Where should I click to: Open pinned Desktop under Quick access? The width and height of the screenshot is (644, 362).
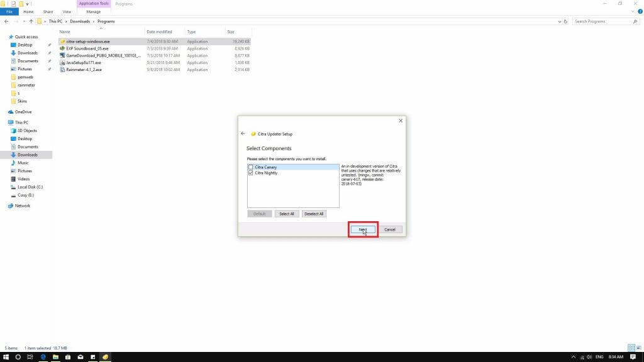click(25, 45)
